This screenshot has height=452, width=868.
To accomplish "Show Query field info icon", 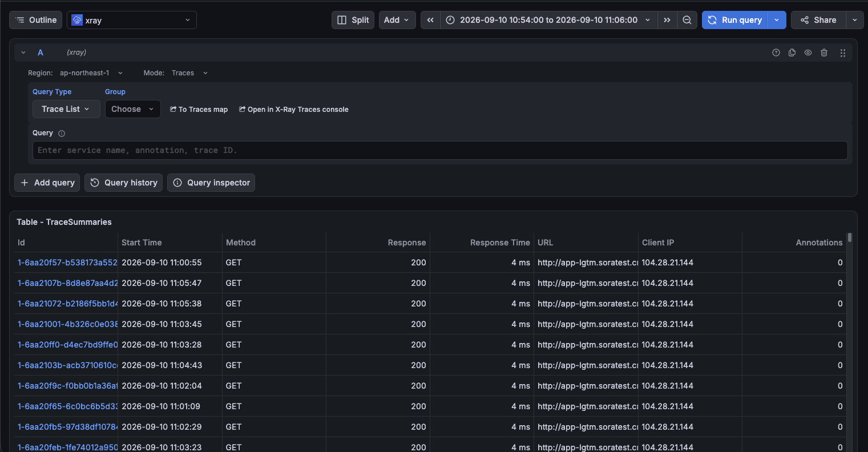I will click(x=62, y=134).
